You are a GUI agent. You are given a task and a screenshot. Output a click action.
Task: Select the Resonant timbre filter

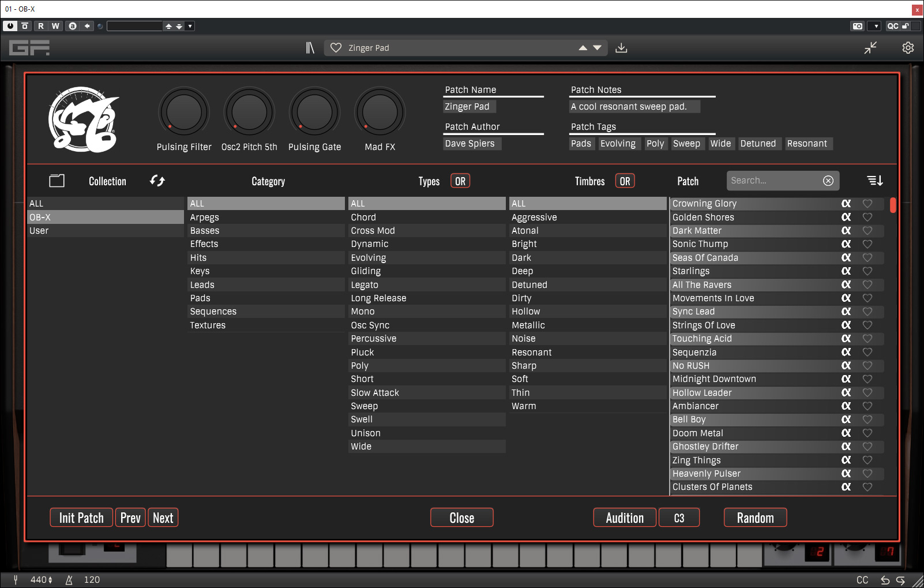[531, 352]
